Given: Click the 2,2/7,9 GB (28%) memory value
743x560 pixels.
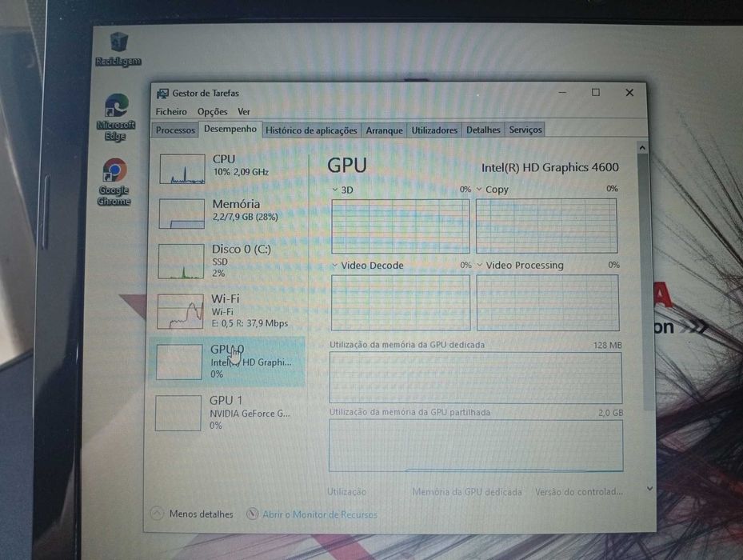Looking at the screenshot, I should point(245,217).
